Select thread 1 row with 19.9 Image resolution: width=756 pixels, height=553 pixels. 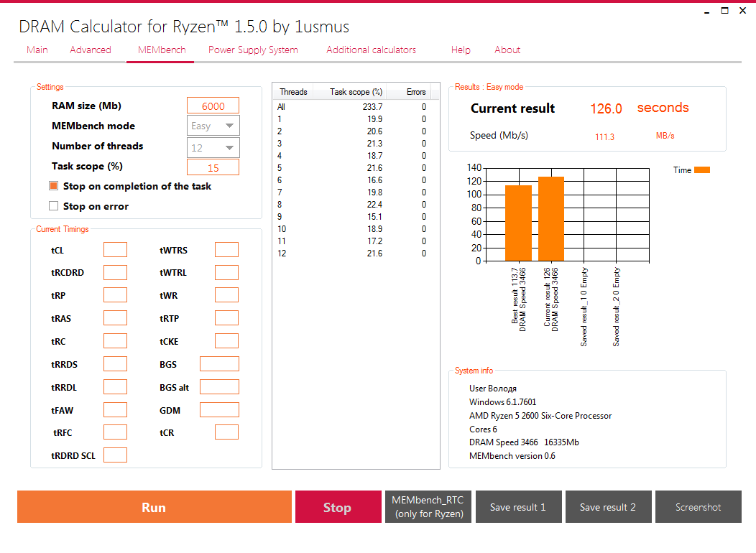pos(355,119)
